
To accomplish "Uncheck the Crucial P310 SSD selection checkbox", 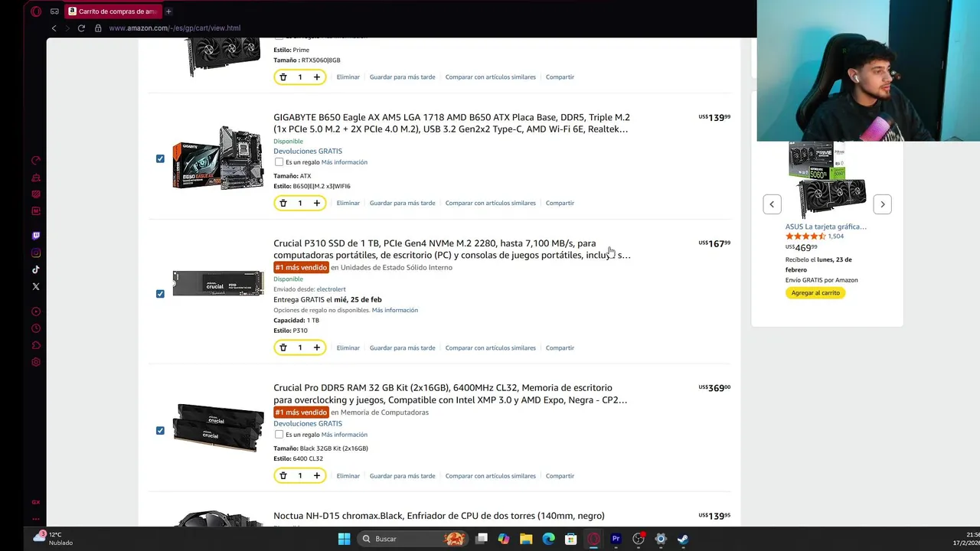I will tap(160, 294).
